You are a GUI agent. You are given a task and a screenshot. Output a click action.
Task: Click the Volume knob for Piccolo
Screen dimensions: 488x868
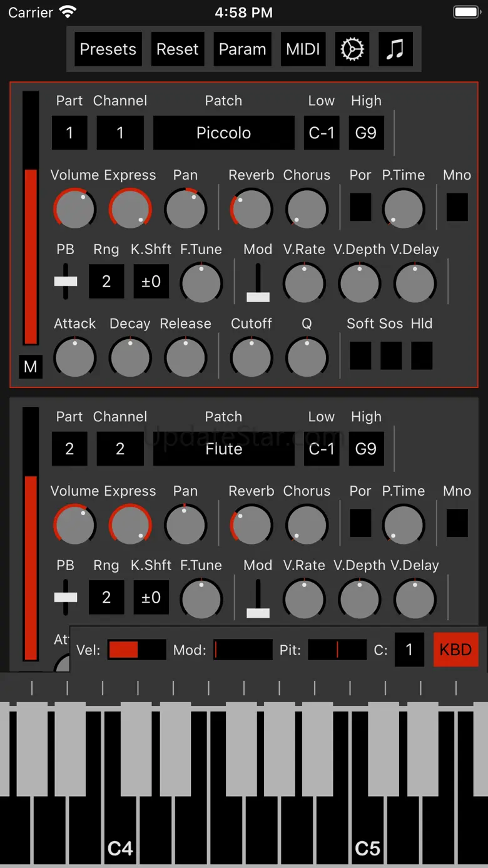74,208
